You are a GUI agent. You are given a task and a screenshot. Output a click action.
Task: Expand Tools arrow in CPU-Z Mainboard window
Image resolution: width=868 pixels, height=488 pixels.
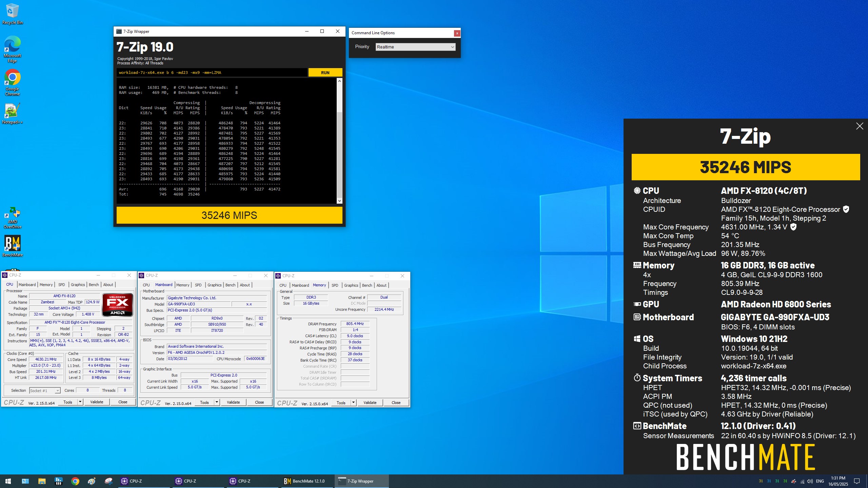click(x=217, y=402)
